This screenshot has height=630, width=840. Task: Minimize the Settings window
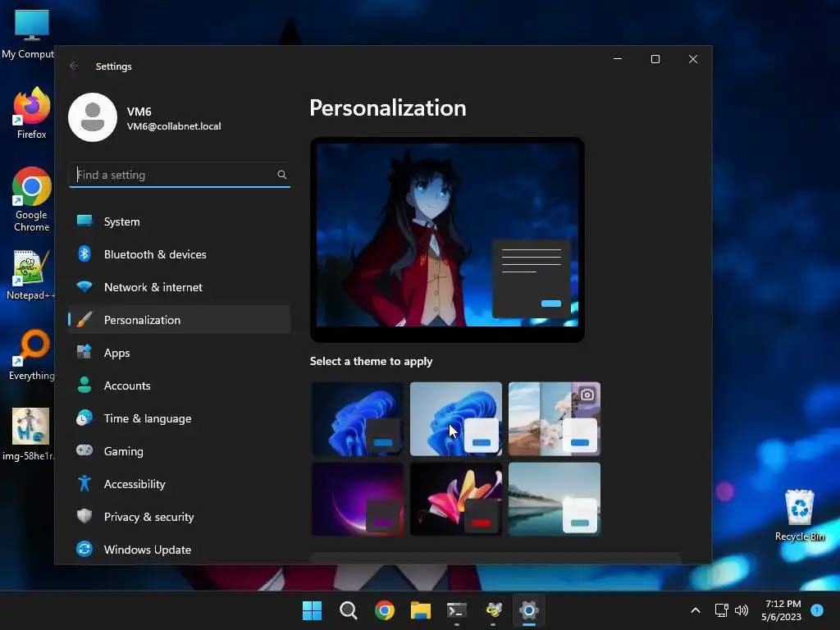[x=618, y=59]
